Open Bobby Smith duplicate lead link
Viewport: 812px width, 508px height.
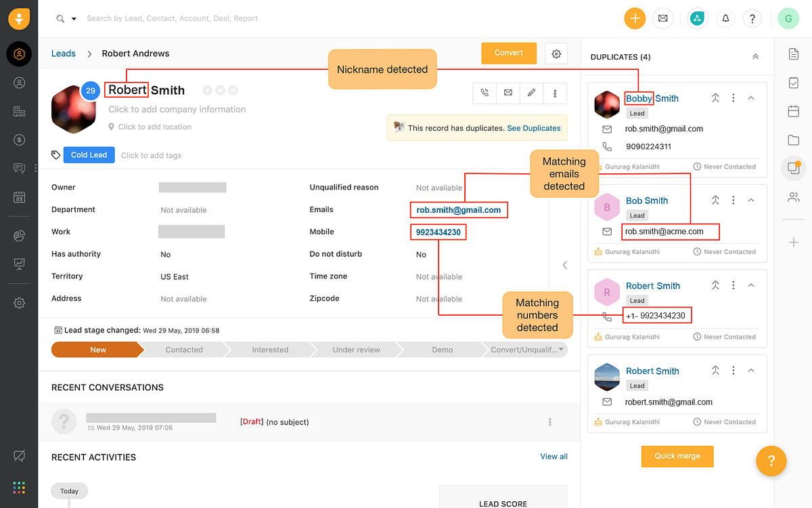tap(652, 98)
